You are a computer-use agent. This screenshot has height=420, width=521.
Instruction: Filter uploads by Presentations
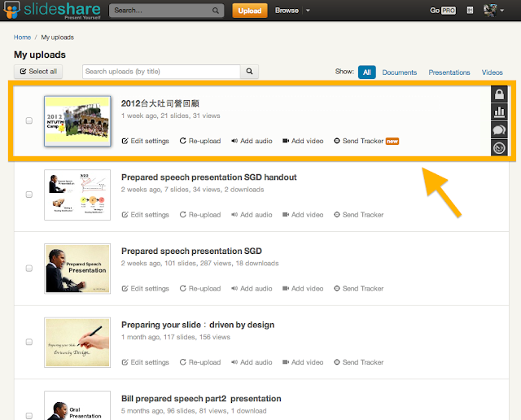click(x=449, y=72)
